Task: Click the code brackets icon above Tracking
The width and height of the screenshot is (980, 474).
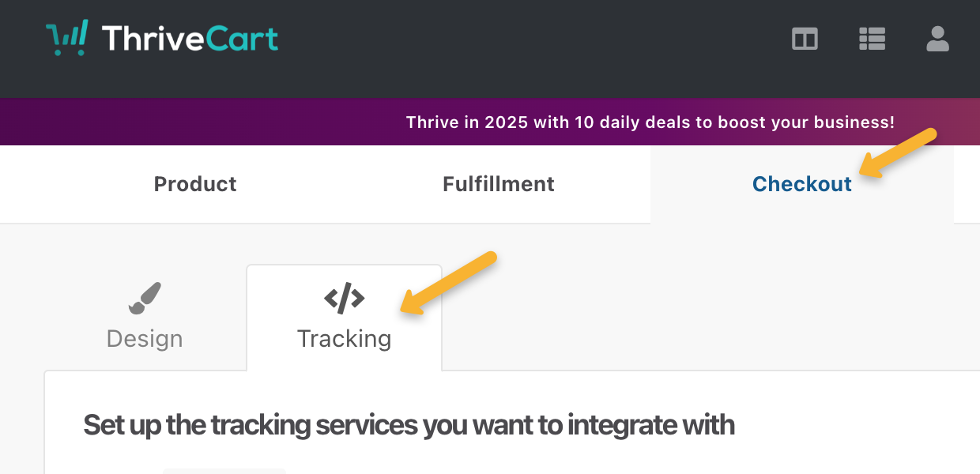Action: [x=344, y=298]
